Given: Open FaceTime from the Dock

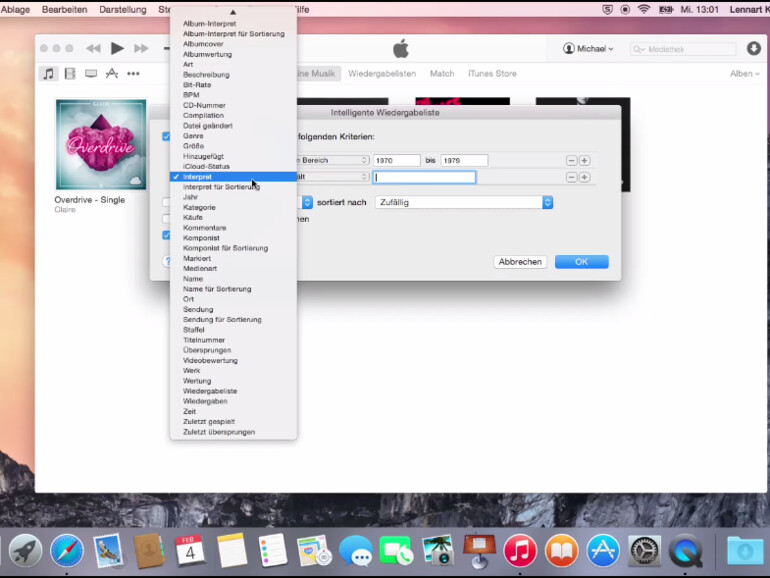Looking at the screenshot, I should (396, 550).
